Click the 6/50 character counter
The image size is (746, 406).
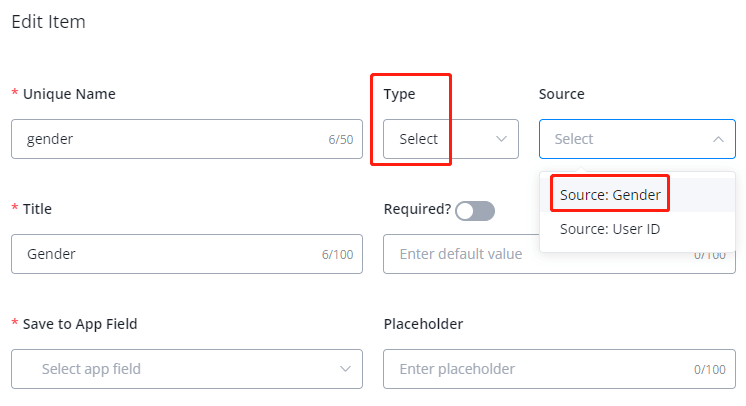pyautogui.click(x=340, y=140)
